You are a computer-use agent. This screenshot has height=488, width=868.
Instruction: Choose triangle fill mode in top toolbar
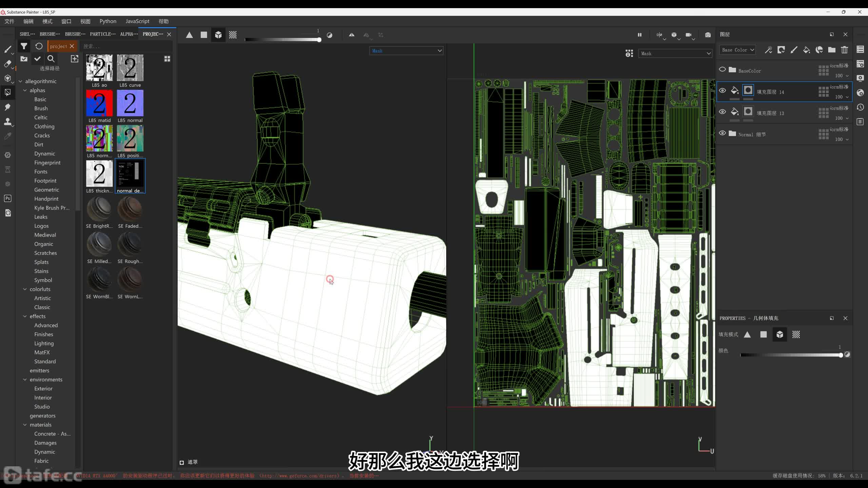tap(189, 35)
